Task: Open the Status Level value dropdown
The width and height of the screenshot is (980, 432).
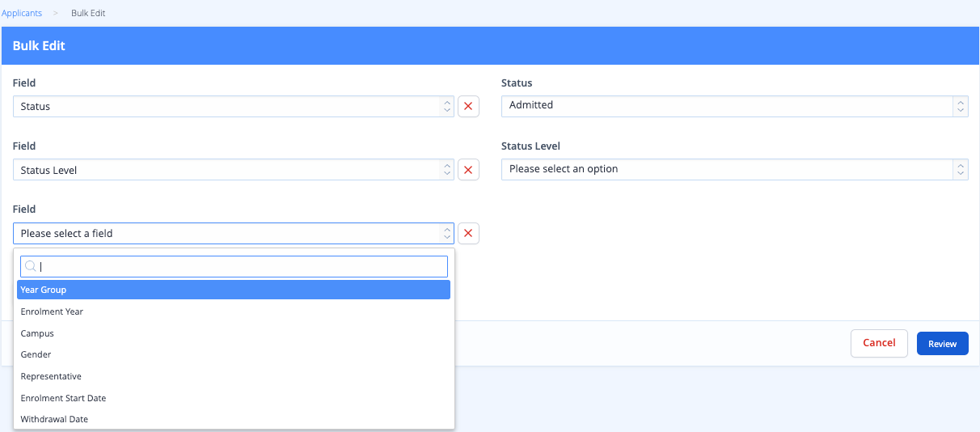Action: 734,169
